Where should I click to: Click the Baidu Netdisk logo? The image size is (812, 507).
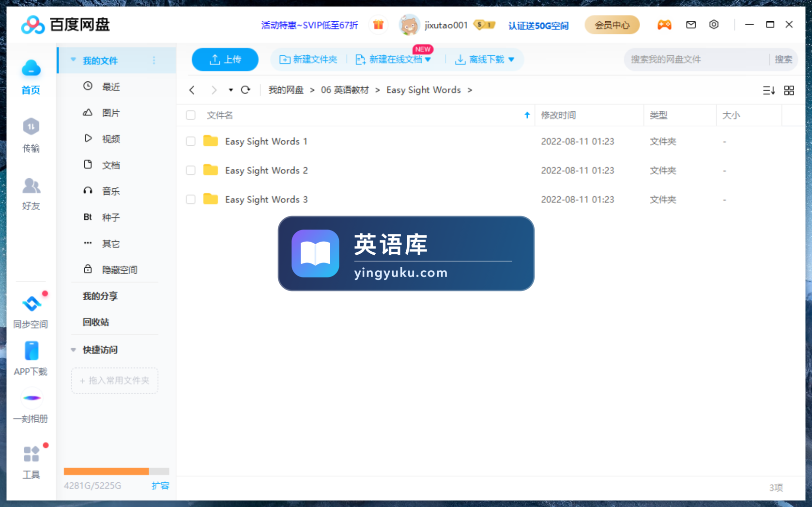(x=65, y=25)
